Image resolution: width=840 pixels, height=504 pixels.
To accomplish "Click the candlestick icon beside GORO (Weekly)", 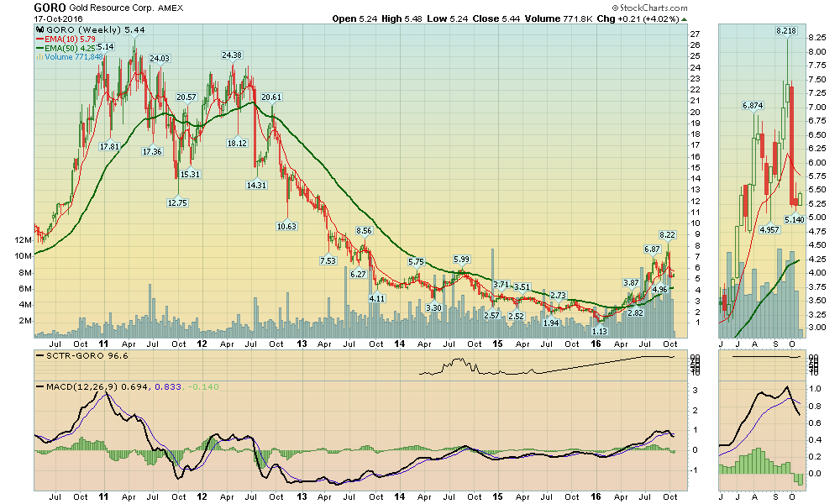I will pos(39,30).
